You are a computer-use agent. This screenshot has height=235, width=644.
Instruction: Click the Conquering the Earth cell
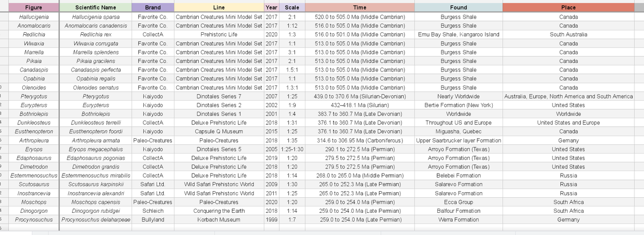[x=219, y=211]
